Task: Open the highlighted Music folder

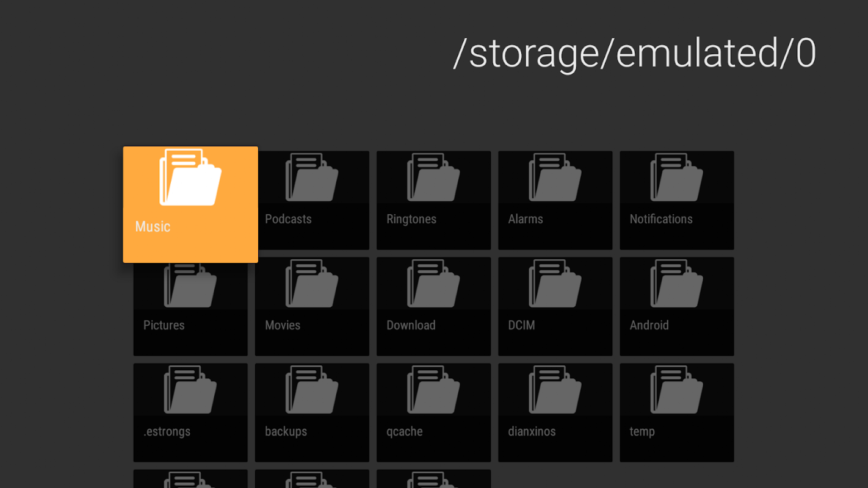Action: pyautogui.click(x=190, y=204)
